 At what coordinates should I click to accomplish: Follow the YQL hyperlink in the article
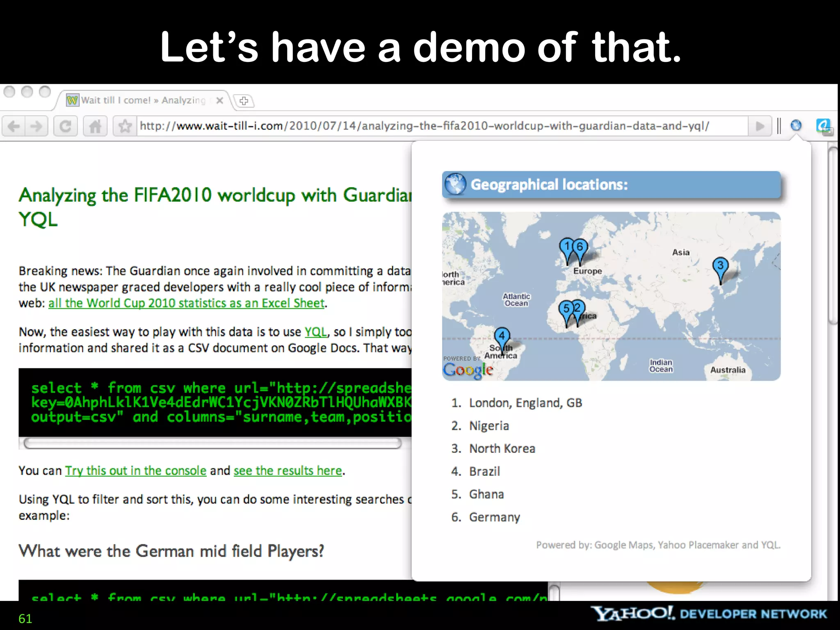(x=315, y=332)
